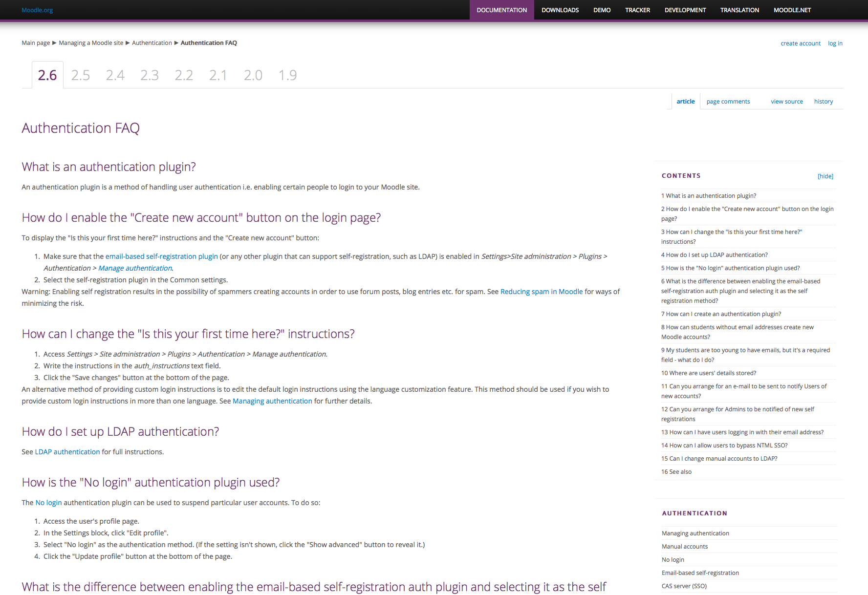Hide the Contents table with [hide]
Image resolution: width=868 pixels, height=595 pixels.
point(825,176)
